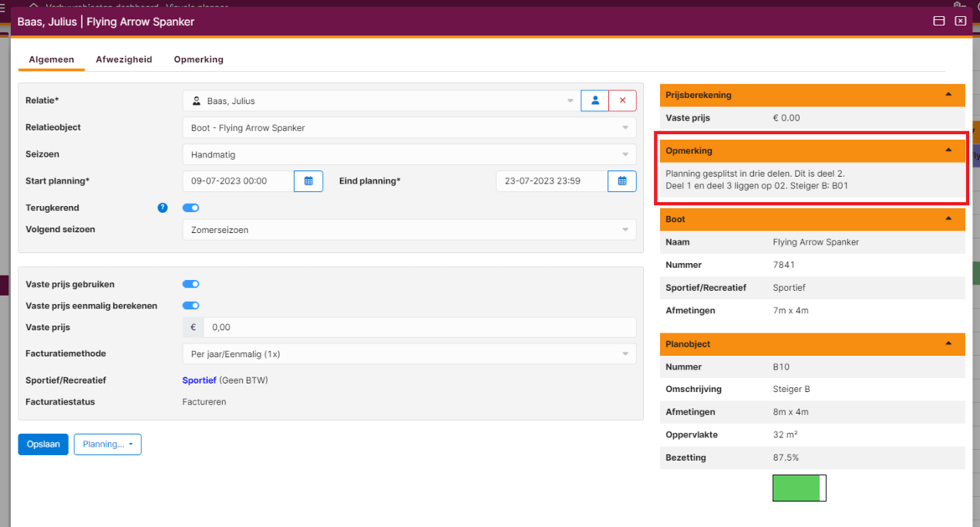Screen dimensions: 980x527
Task: Switch to the Opmerking tab
Action: click(199, 59)
